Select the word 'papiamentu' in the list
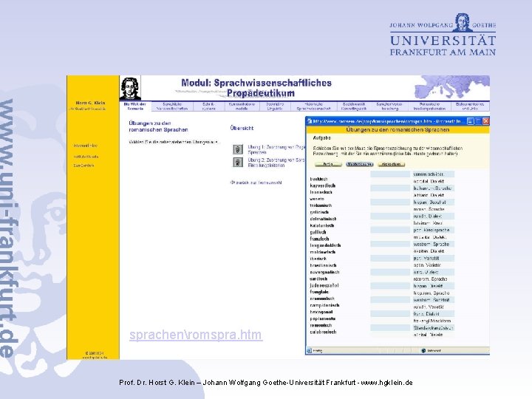The image size is (532, 399). pyautogui.click(x=322, y=318)
